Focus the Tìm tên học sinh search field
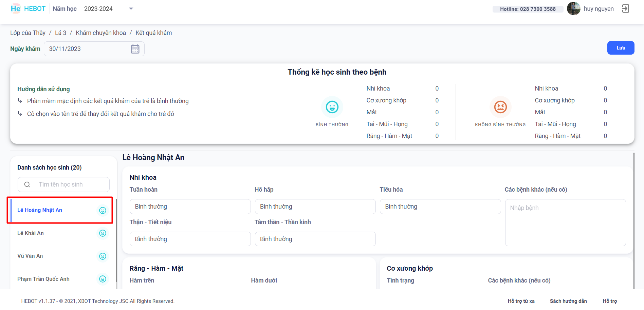The height and width of the screenshot is (310, 644). 68,185
